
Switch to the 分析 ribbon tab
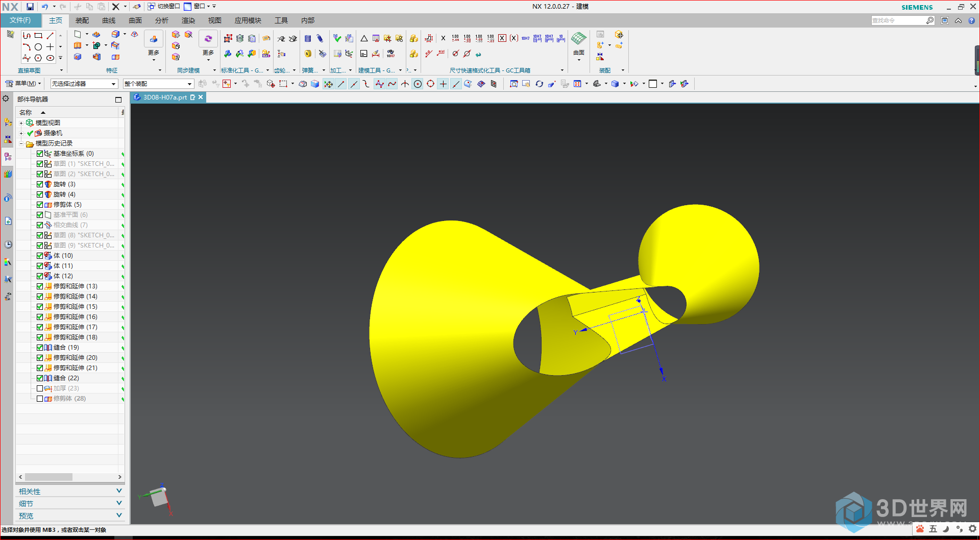(x=162, y=20)
